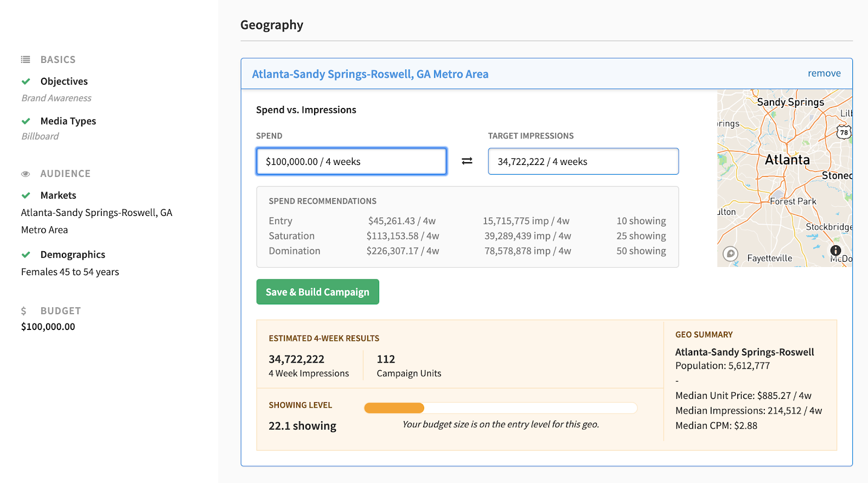This screenshot has width=868, height=483.
Task: Click Atlanta-Sandy Springs-Roswell Metro Area header
Action: pos(370,74)
